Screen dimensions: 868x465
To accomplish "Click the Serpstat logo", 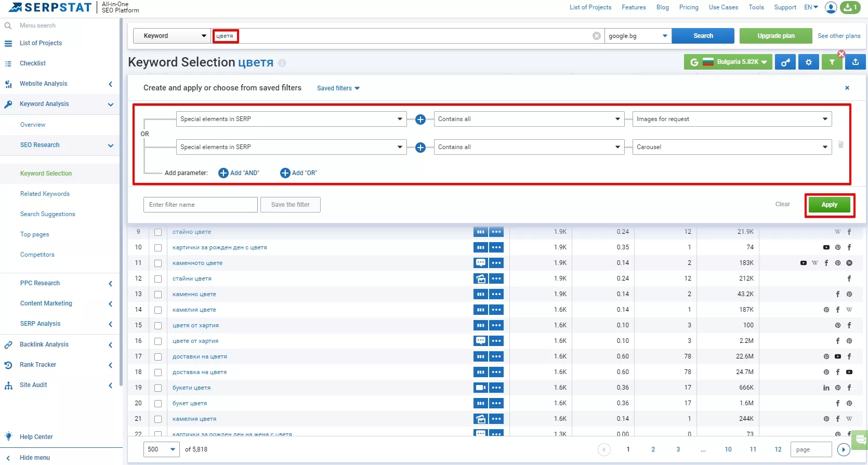I will (50, 7).
